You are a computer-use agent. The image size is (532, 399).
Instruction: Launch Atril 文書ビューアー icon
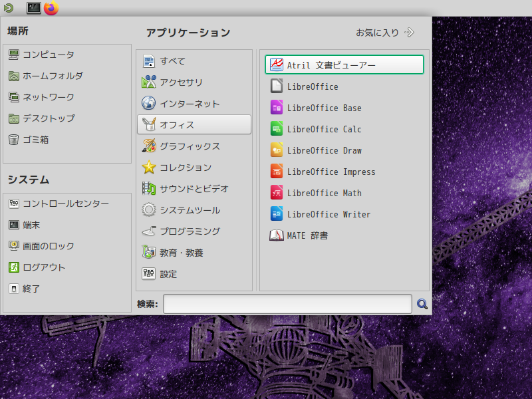tap(277, 65)
